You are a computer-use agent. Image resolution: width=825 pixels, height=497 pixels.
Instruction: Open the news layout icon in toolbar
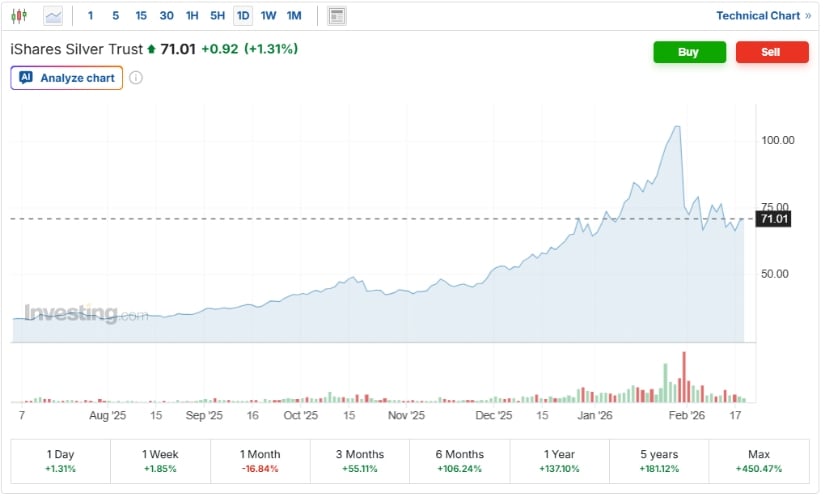[x=337, y=16]
